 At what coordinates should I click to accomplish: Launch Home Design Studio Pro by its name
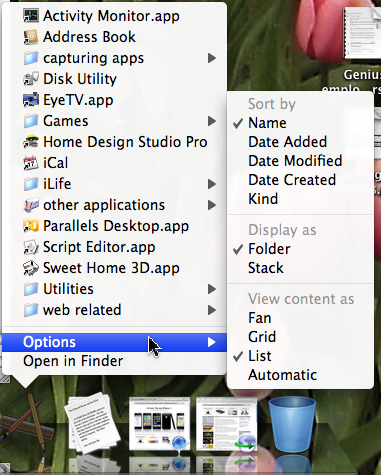pyautogui.click(x=125, y=142)
